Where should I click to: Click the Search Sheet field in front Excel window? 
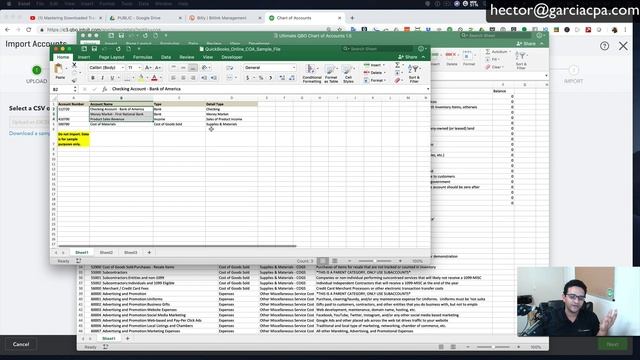pos(378,49)
